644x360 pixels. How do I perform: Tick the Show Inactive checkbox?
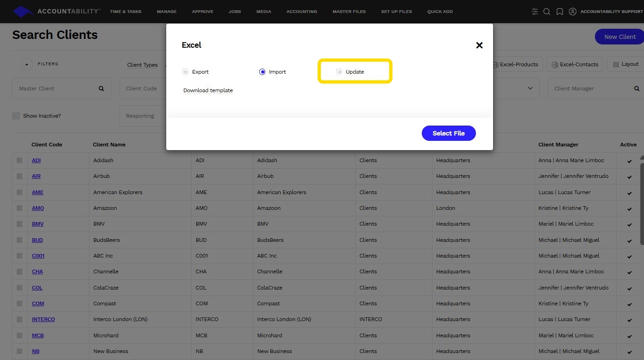pyautogui.click(x=16, y=116)
